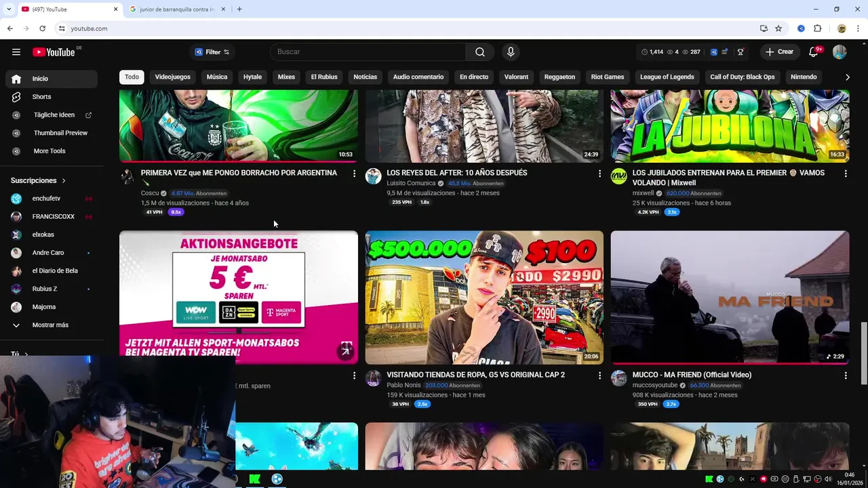Open options for the Pablo Nonis video
Image resolution: width=868 pixels, height=488 pixels.
pyautogui.click(x=599, y=375)
